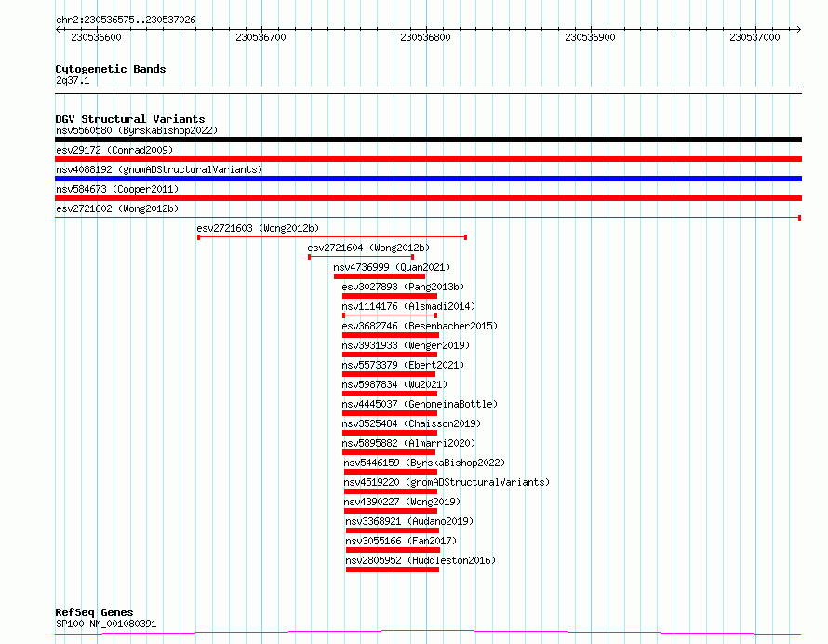
Task: Open nsv4088192 (gnomADStructuralVariants) label
Action: tap(159, 169)
